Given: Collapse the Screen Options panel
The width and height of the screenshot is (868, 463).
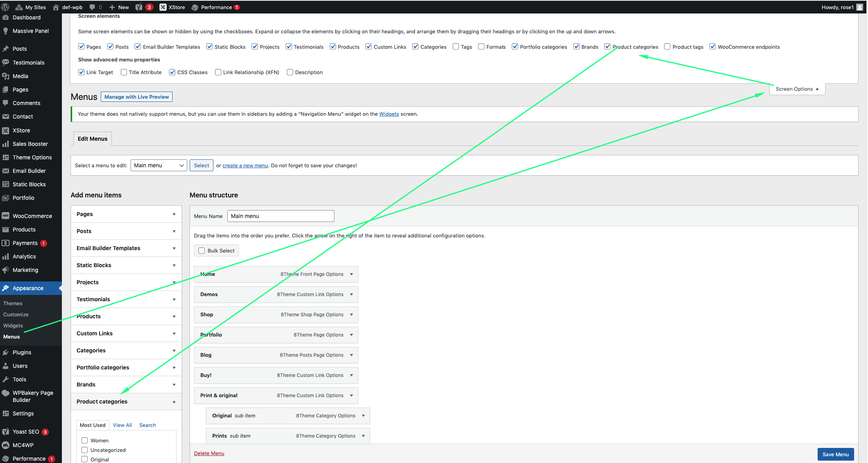Looking at the screenshot, I should click(797, 89).
